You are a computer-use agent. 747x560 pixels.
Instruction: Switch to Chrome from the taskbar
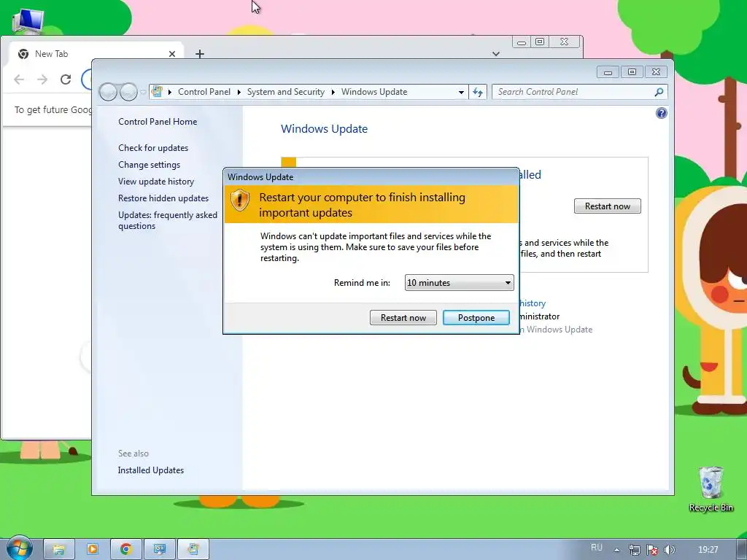click(x=125, y=549)
